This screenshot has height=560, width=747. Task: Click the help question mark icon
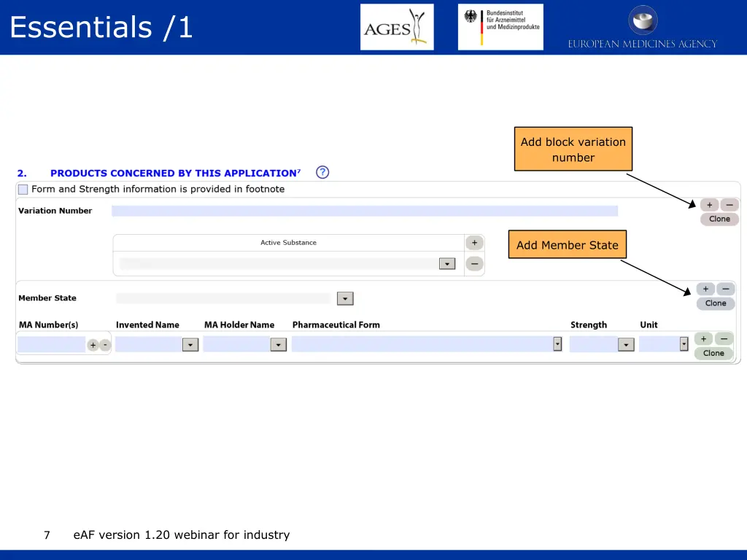coord(322,172)
